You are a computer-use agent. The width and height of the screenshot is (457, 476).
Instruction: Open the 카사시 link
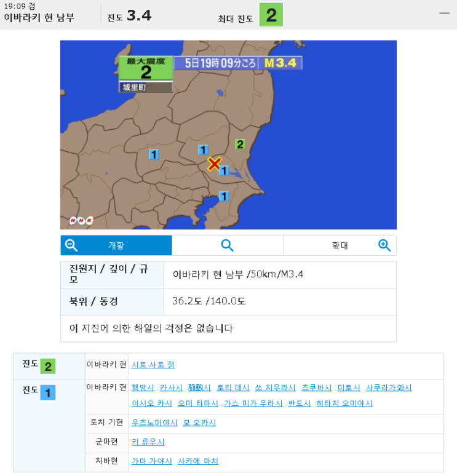click(171, 387)
